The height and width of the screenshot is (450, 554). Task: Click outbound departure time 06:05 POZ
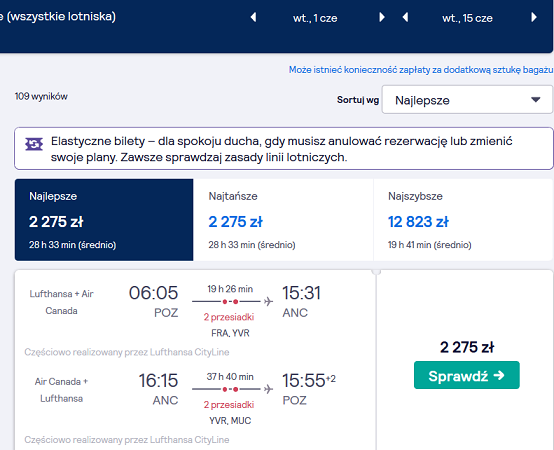pyautogui.click(x=153, y=302)
